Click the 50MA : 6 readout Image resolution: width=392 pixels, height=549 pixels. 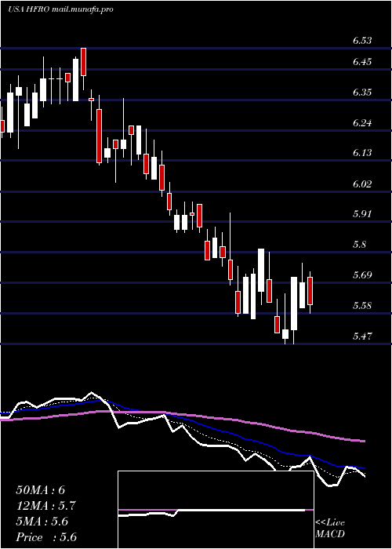[x=40, y=490]
